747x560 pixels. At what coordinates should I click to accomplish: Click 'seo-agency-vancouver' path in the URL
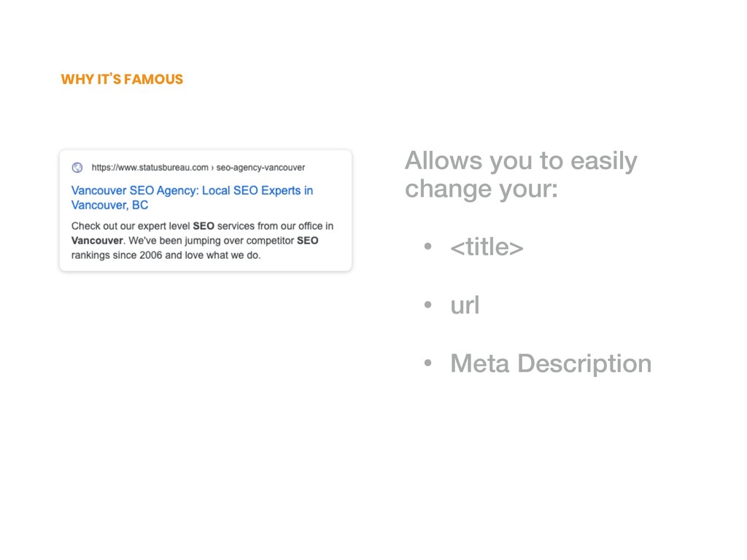point(260,168)
